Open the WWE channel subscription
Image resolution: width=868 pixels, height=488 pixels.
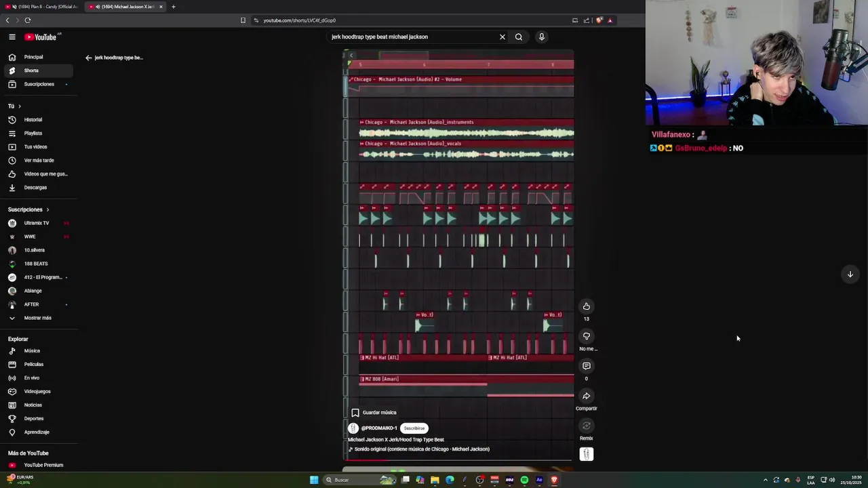coord(37,237)
